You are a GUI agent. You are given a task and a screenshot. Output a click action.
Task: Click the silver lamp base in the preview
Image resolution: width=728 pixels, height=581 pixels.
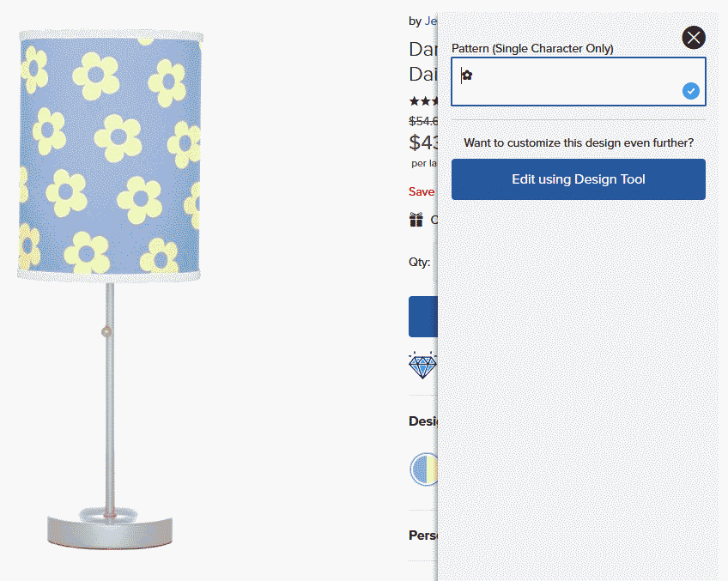click(x=110, y=529)
